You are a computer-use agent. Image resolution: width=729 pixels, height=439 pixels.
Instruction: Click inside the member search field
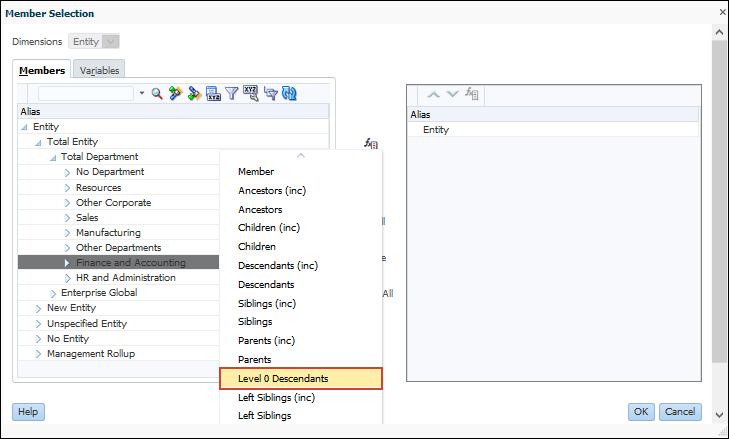(86, 93)
